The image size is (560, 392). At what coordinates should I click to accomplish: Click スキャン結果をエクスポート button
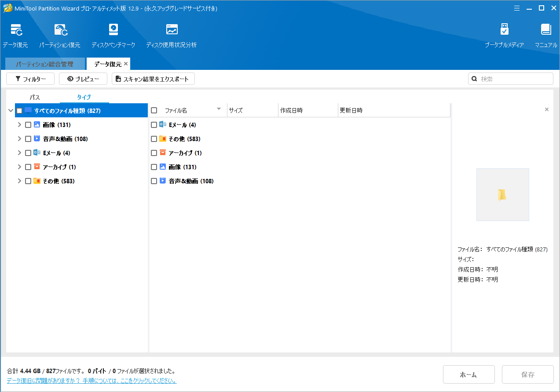[x=153, y=79]
